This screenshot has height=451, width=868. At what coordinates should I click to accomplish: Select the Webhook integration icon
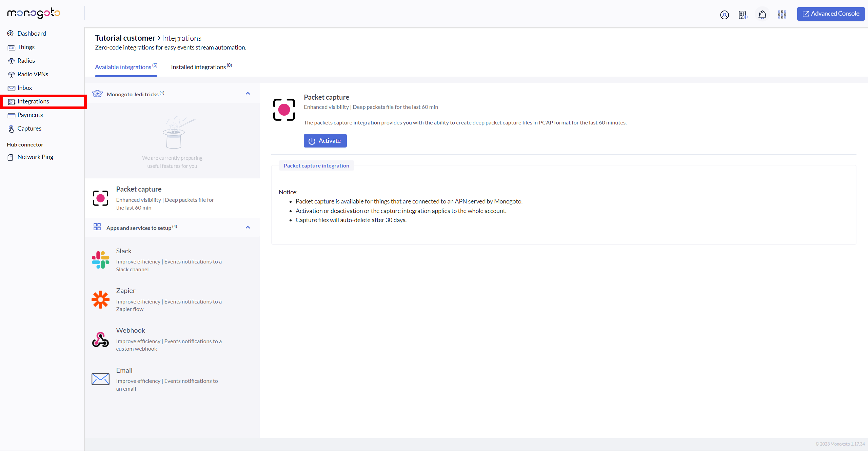[x=100, y=339]
